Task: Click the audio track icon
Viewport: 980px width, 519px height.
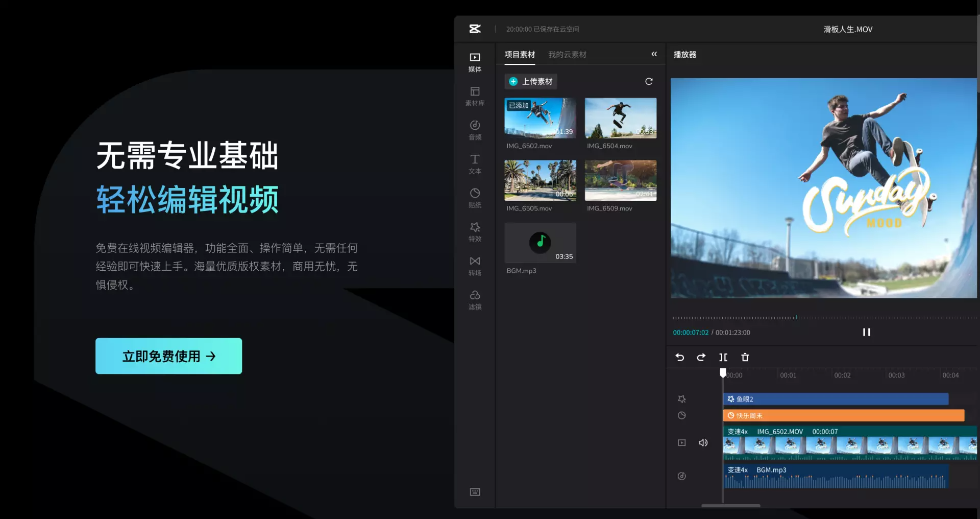Action: [x=682, y=476]
